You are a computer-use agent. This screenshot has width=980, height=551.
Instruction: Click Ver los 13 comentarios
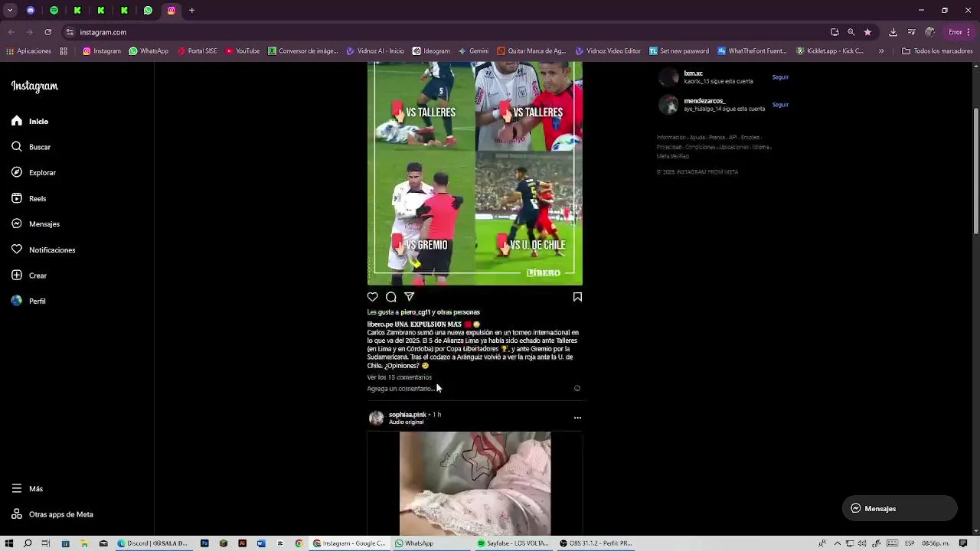399,377
